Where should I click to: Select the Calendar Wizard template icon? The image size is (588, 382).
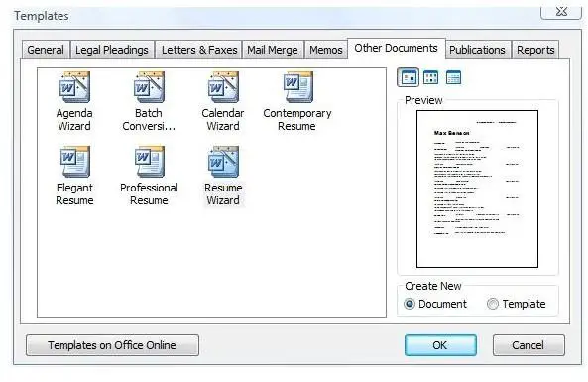(223, 87)
